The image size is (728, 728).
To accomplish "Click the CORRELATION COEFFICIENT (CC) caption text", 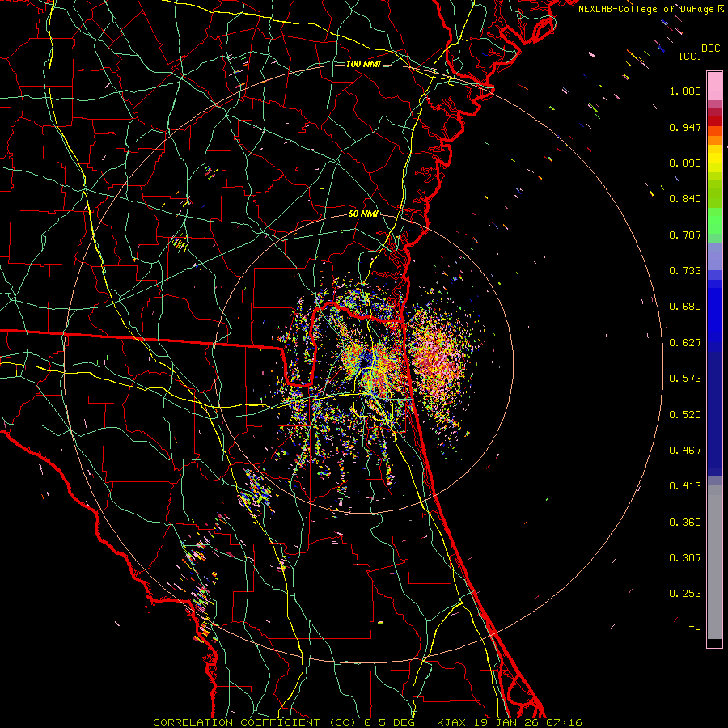I will click(x=255, y=722).
